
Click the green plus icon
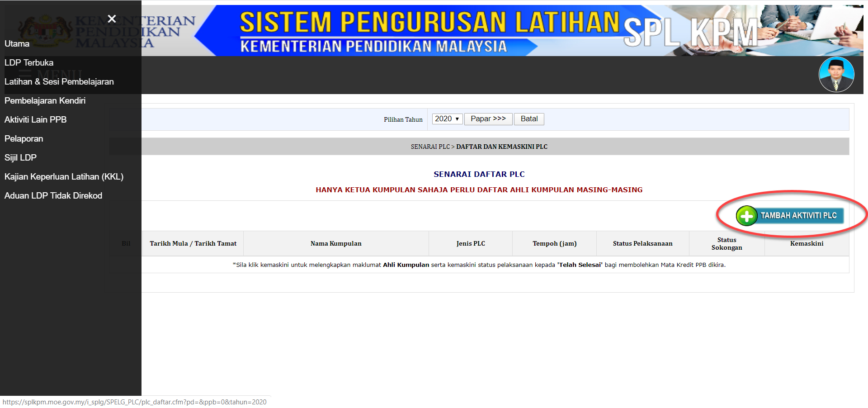[746, 216]
